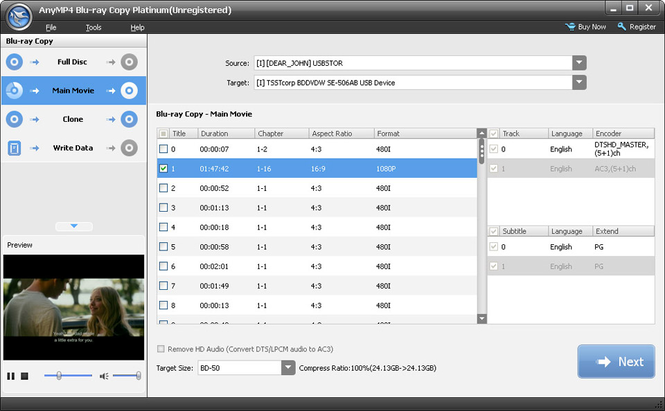Stop the preview playback
The image size is (665, 411).
tap(25, 376)
